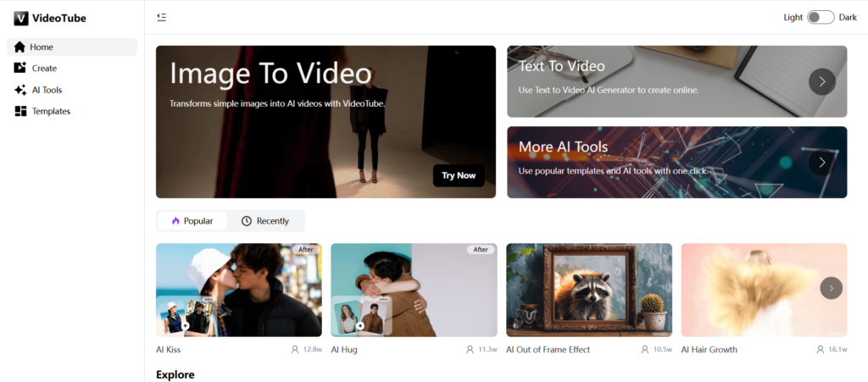Open the AI Hair Growth thumbnail
Screen dimensions: 868x382
(764, 290)
